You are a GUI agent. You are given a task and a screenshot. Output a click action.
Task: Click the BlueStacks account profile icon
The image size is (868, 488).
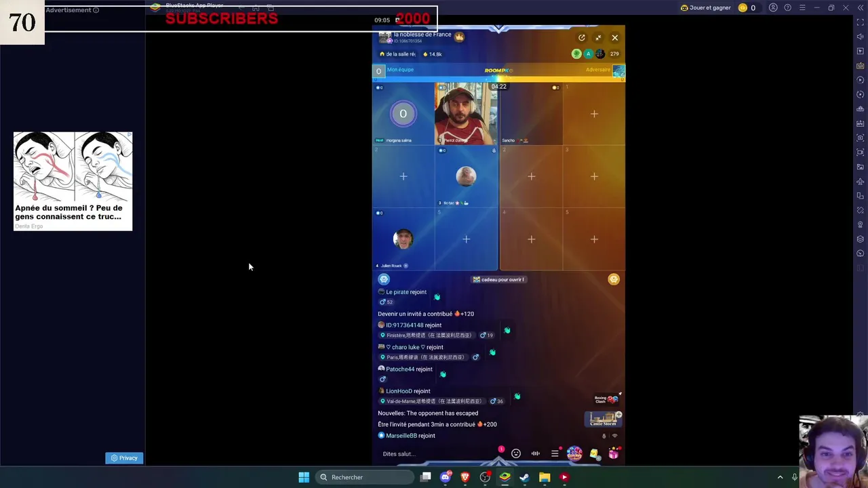[772, 7]
